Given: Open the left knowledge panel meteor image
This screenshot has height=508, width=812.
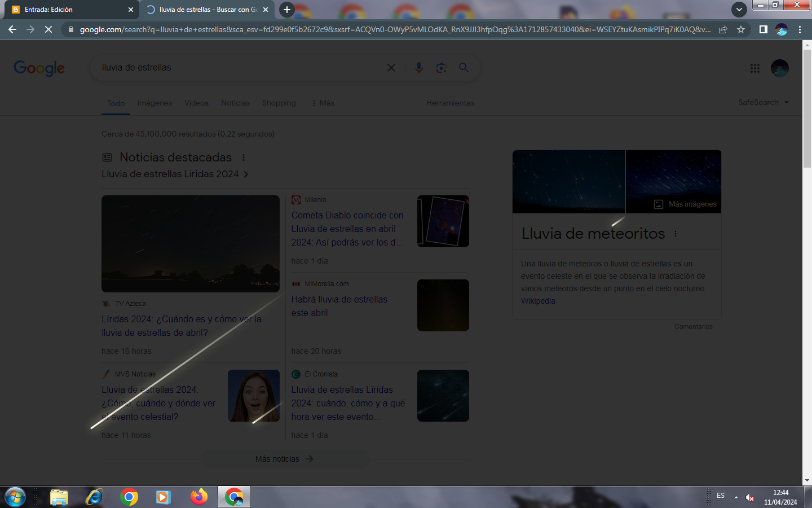Looking at the screenshot, I should [568, 182].
